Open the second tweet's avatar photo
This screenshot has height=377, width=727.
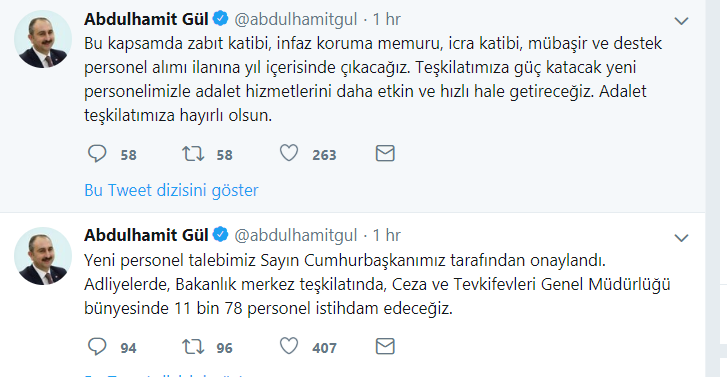pyautogui.click(x=43, y=256)
